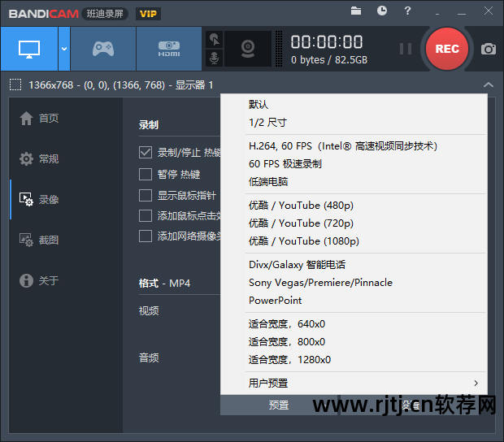Select screen recording mode monitor icon
504x442 pixels.
[x=29, y=49]
